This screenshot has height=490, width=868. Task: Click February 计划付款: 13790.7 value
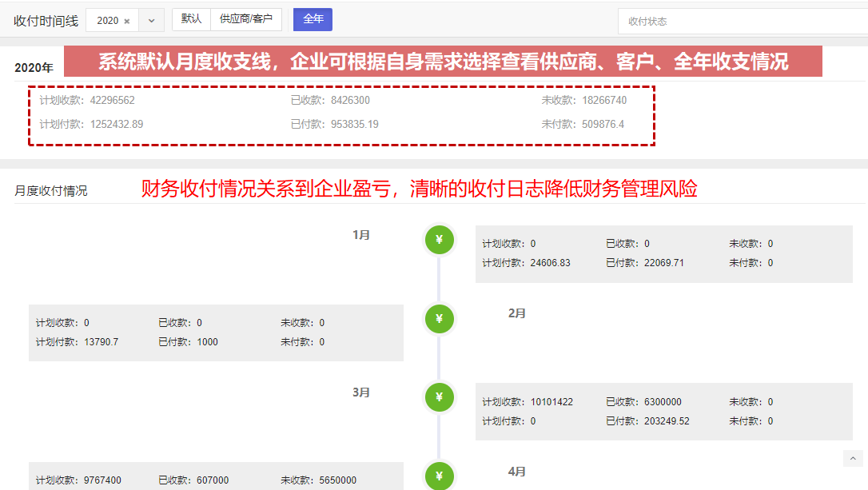(77, 342)
